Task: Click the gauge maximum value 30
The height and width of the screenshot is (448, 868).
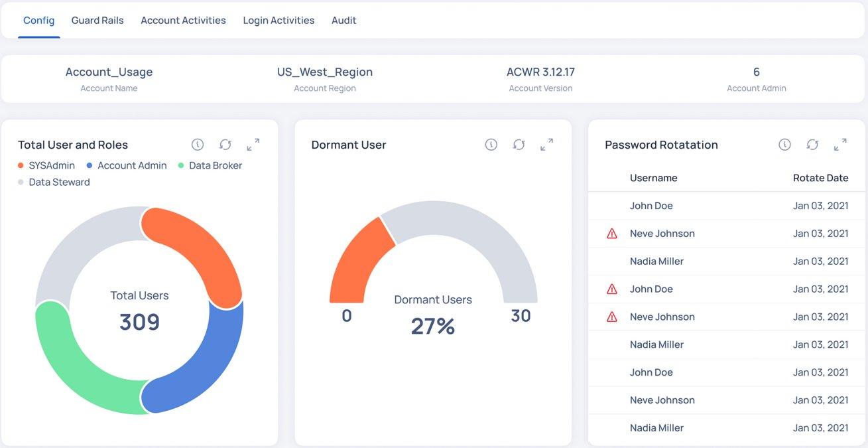Action: (521, 316)
